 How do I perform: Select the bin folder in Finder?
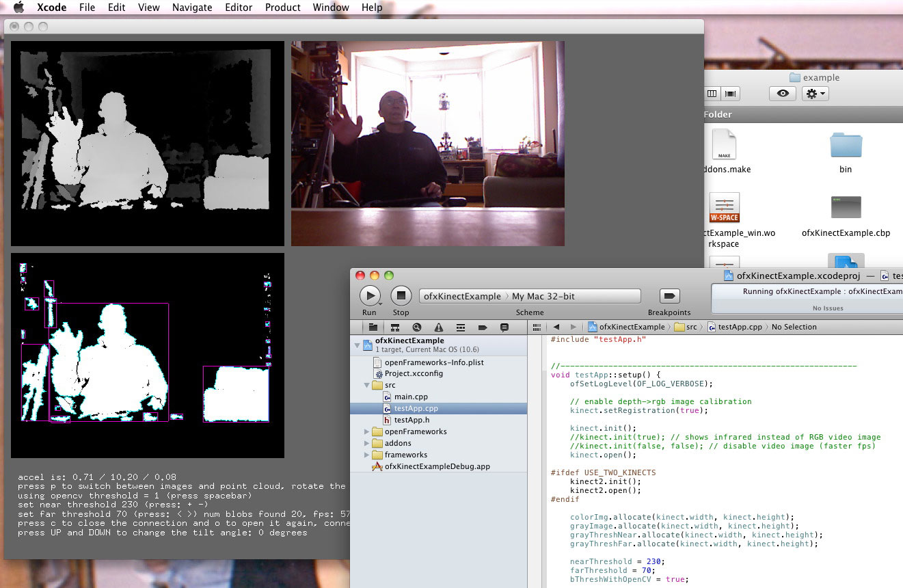(846, 152)
